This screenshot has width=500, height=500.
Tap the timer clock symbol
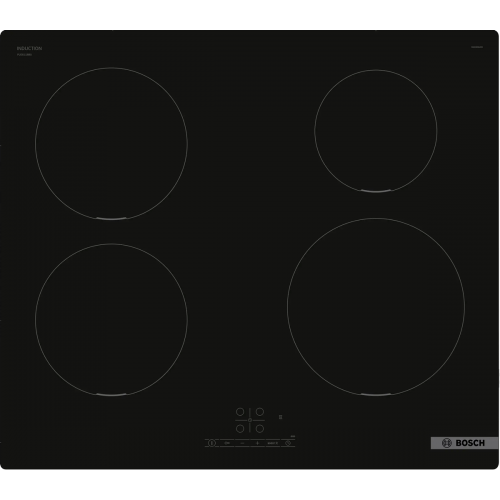(288, 443)
